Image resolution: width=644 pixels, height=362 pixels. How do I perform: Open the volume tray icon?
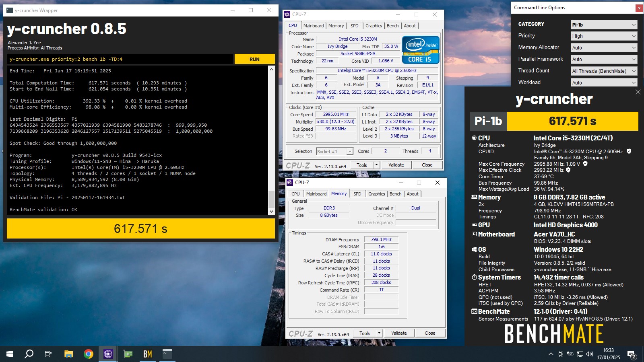(x=590, y=354)
